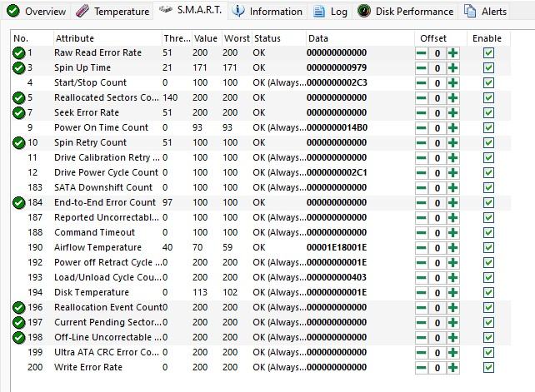
Task: Click offset value field for Spin Retry Count
Action: point(437,143)
